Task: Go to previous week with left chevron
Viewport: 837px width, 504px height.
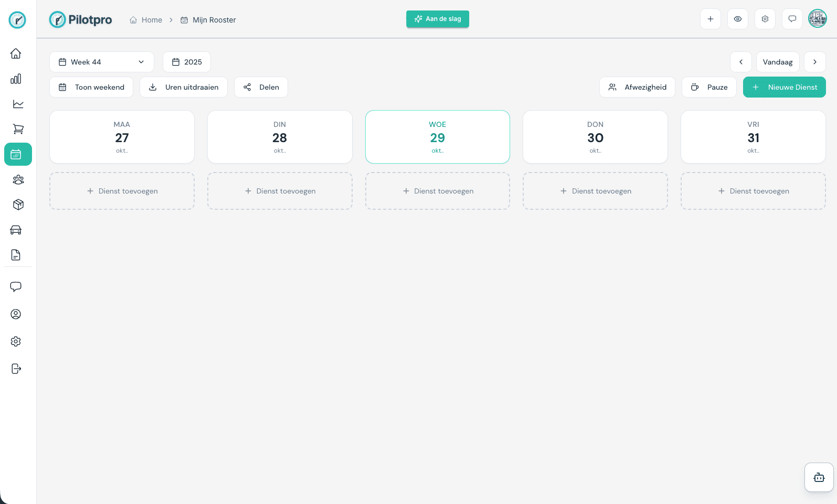Action: [x=740, y=62]
